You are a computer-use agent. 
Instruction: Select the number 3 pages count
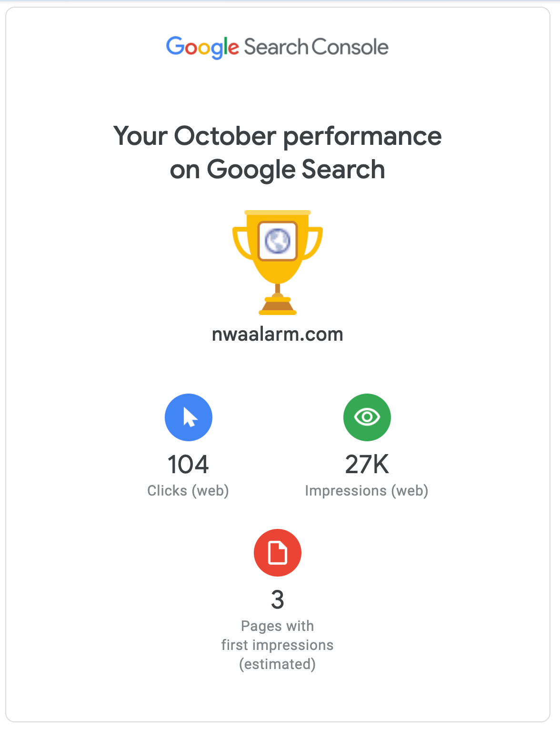pos(278,600)
